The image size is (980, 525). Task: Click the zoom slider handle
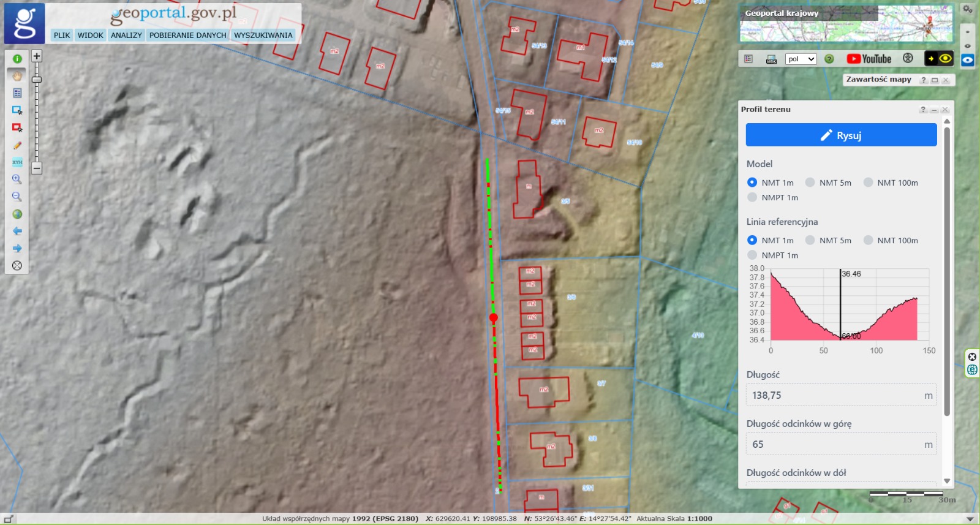[37, 80]
